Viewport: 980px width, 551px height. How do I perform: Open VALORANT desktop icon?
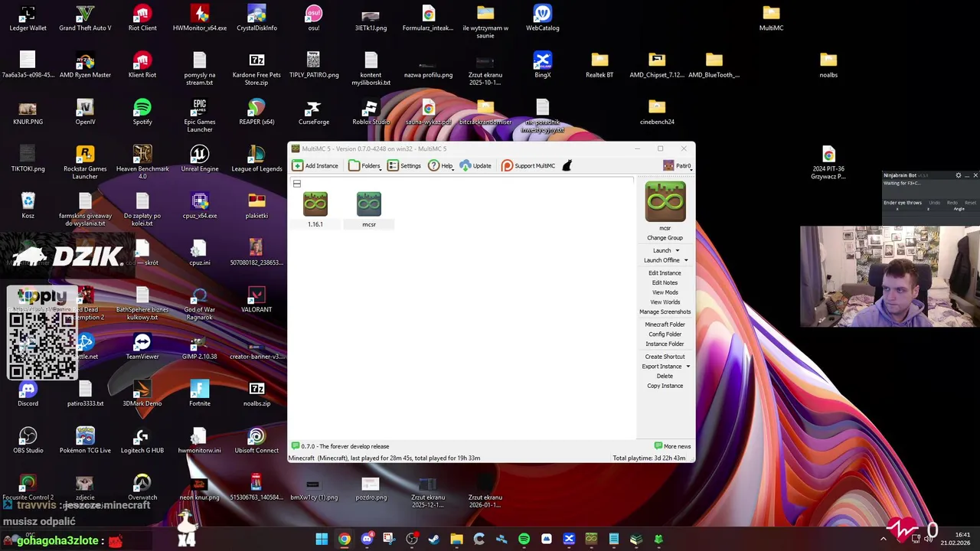(x=256, y=300)
